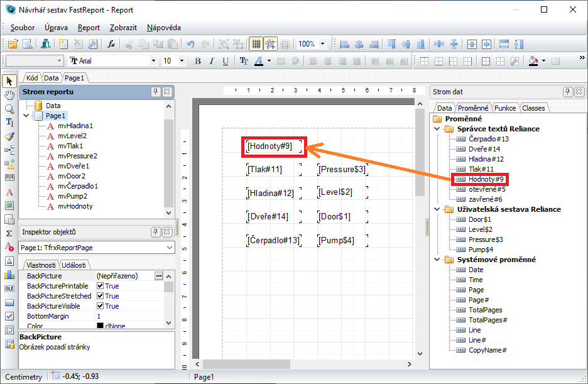
Task: Select the Hand tool in left toolbox
Action: click(x=9, y=95)
